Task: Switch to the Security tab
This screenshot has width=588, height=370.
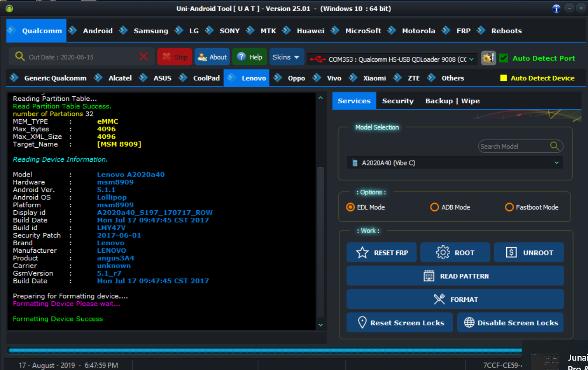Action: tap(398, 101)
